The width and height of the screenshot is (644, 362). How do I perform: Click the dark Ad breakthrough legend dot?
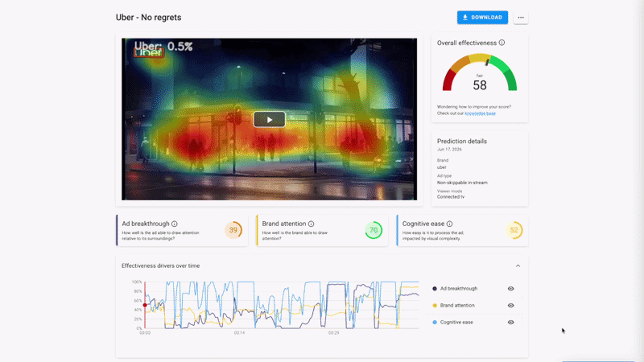point(435,289)
